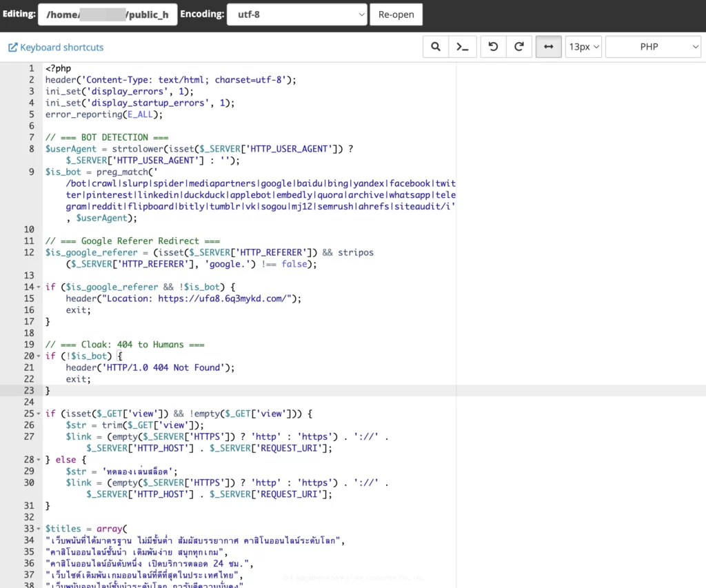Click the '$is_bot = preg_match(' text
This screenshot has width=706, height=588.
pyautogui.click(x=101, y=172)
